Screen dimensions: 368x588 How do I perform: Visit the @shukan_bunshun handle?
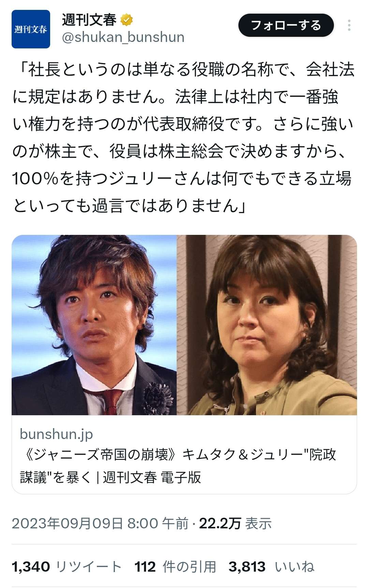(x=123, y=37)
